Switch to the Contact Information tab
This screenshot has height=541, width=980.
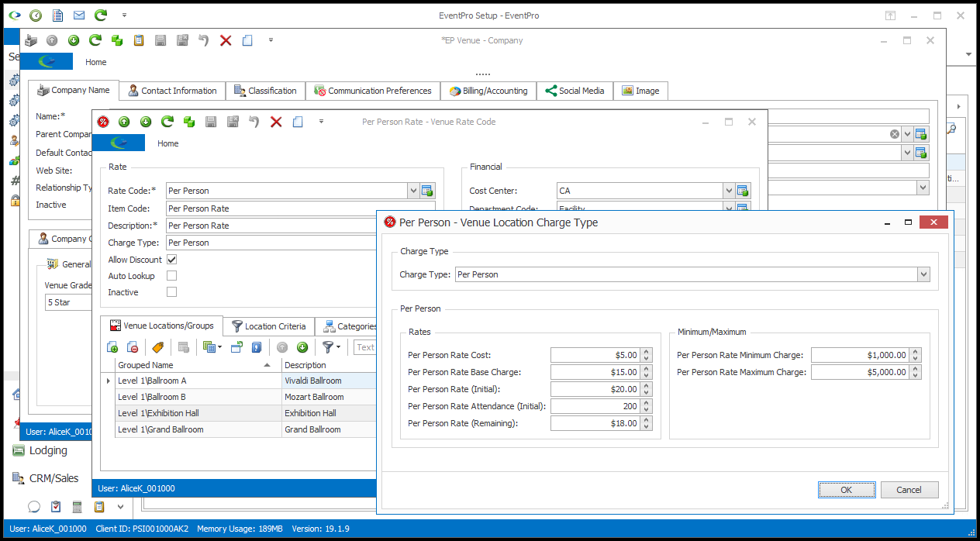pos(173,91)
